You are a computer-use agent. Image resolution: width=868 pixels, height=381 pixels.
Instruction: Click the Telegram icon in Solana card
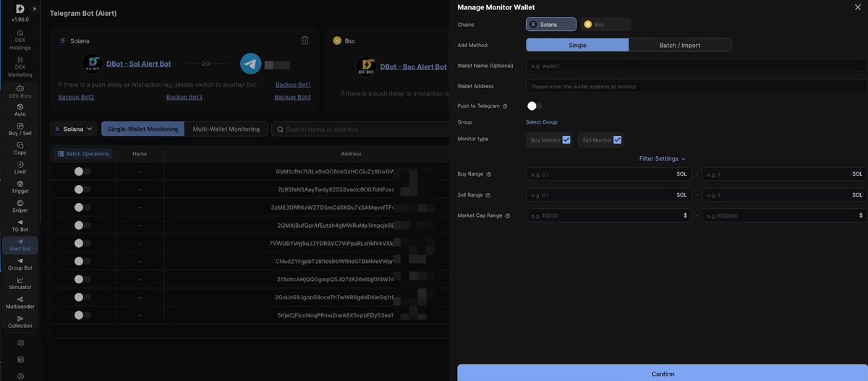pos(251,64)
